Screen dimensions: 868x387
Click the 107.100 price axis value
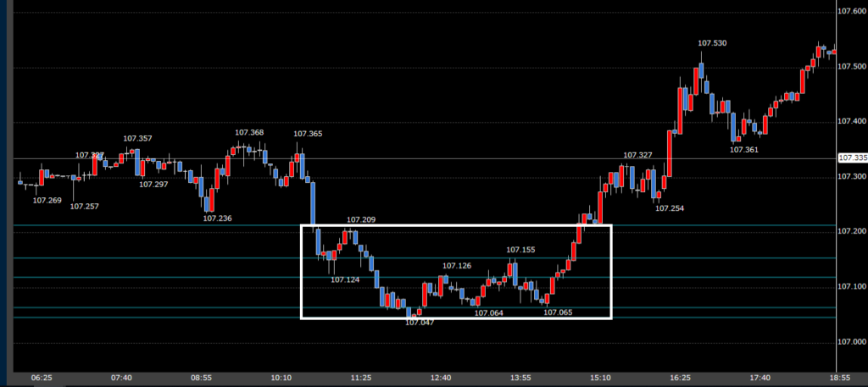click(853, 286)
